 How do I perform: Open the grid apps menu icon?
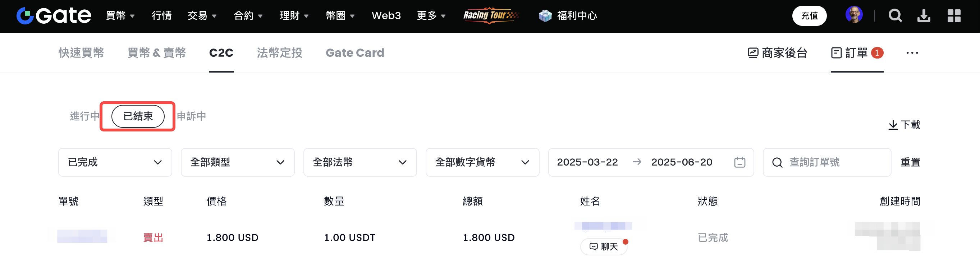coord(954,15)
